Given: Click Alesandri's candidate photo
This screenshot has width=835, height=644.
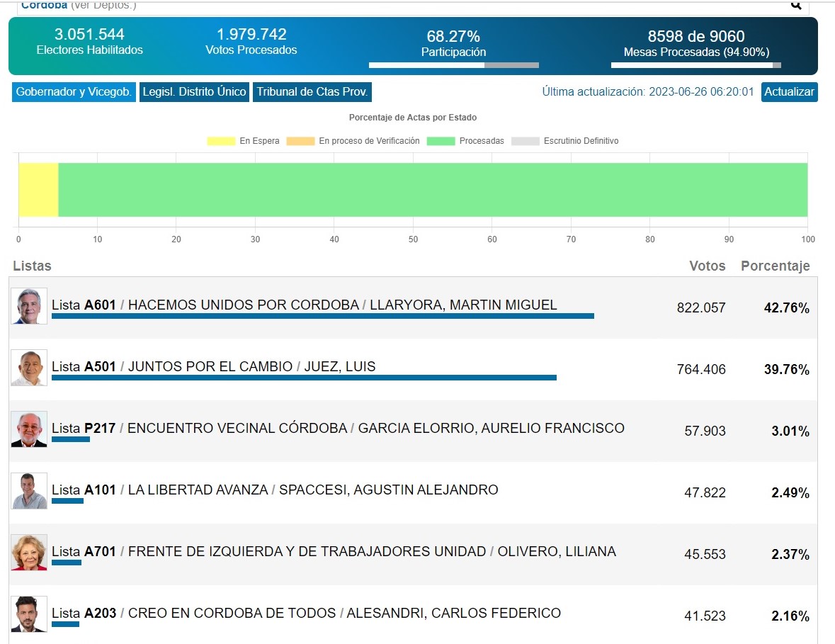Looking at the screenshot, I should click(x=29, y=614).
